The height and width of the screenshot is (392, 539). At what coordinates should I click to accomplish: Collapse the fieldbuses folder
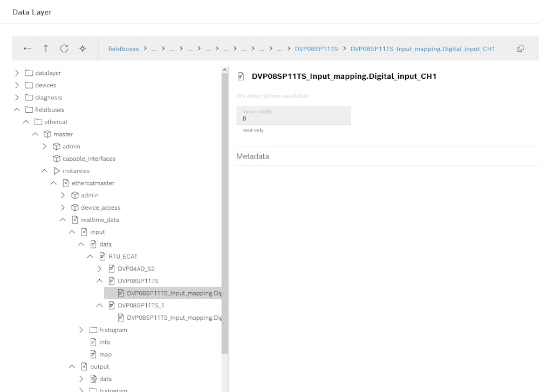(x=17, y=109)
